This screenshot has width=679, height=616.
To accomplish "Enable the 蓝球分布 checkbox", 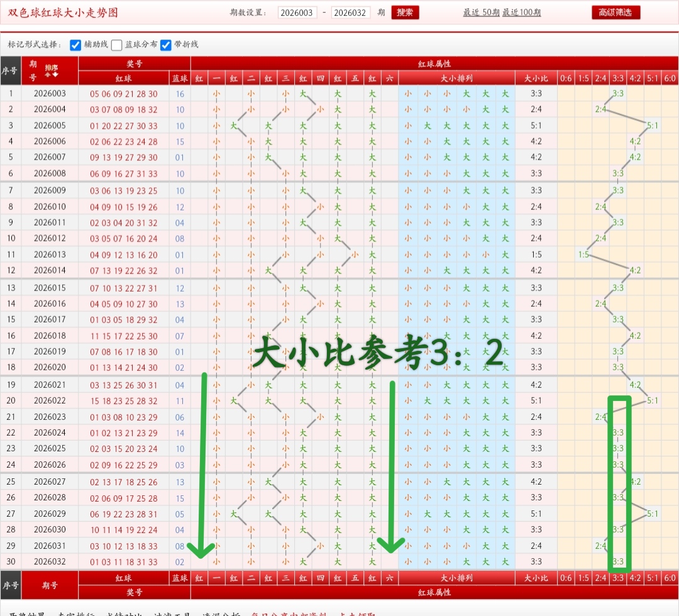I will 116,45.
